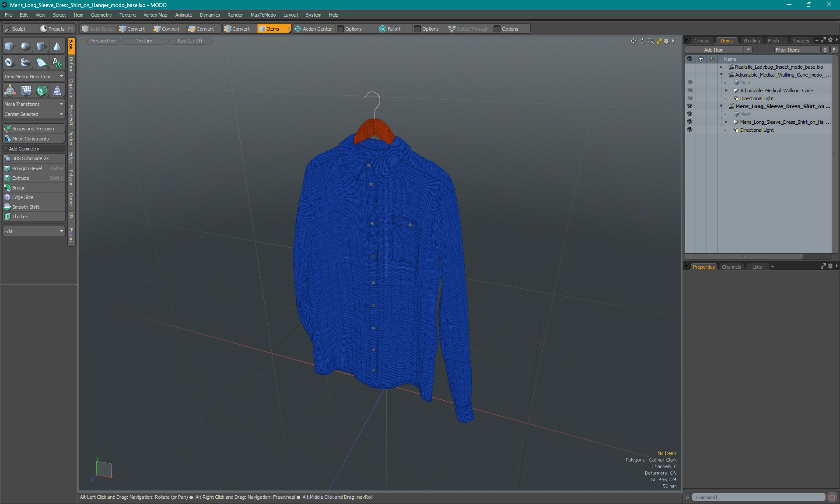The height and width of the screenshot is (504, 840).
Task: Select the Text tool icon
Action: click(x=57, y=63)
